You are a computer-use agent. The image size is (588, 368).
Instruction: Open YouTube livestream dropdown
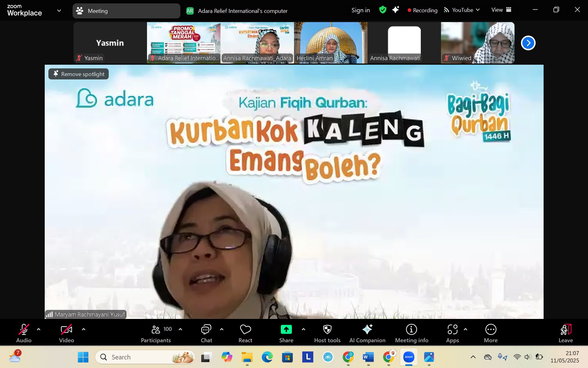tap(462, 10)
